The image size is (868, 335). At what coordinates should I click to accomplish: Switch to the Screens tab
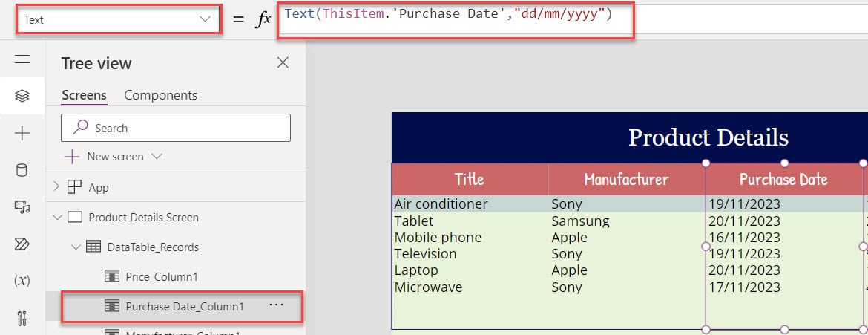[x=84, y=95]
